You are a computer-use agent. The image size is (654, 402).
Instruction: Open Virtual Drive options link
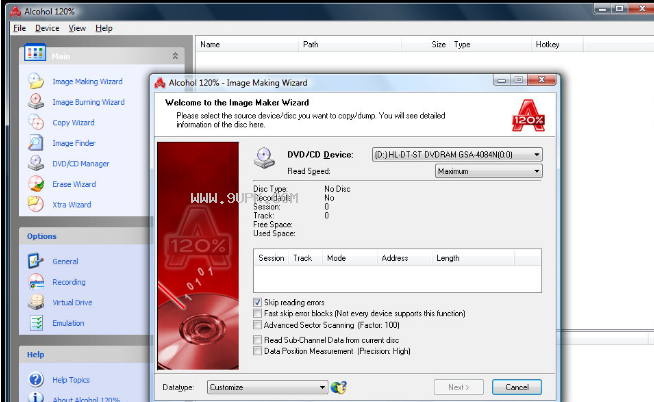72,302
